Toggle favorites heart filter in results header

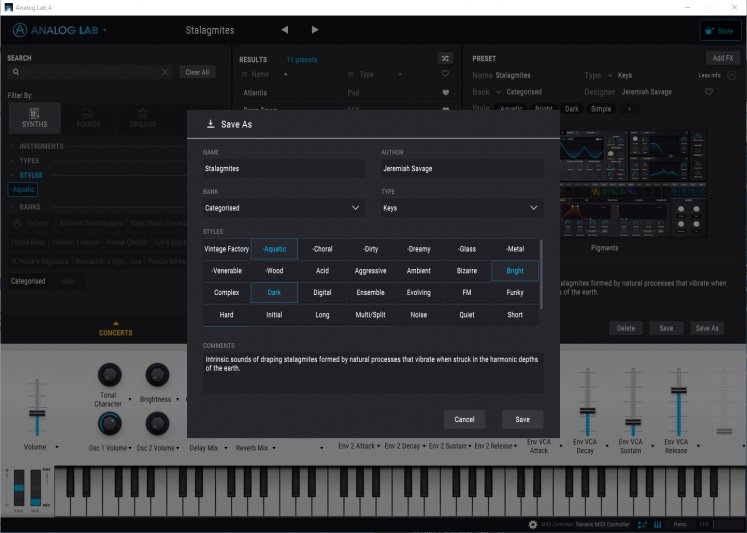coord(445,73)
